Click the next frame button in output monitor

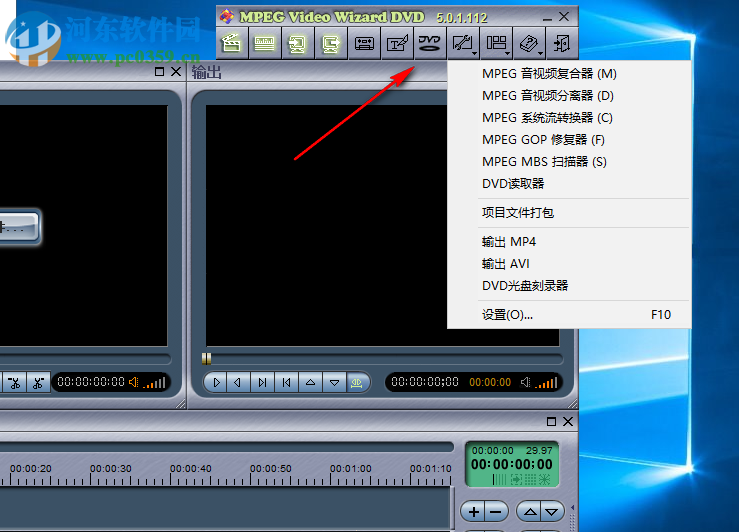click(x=263, y=382)
